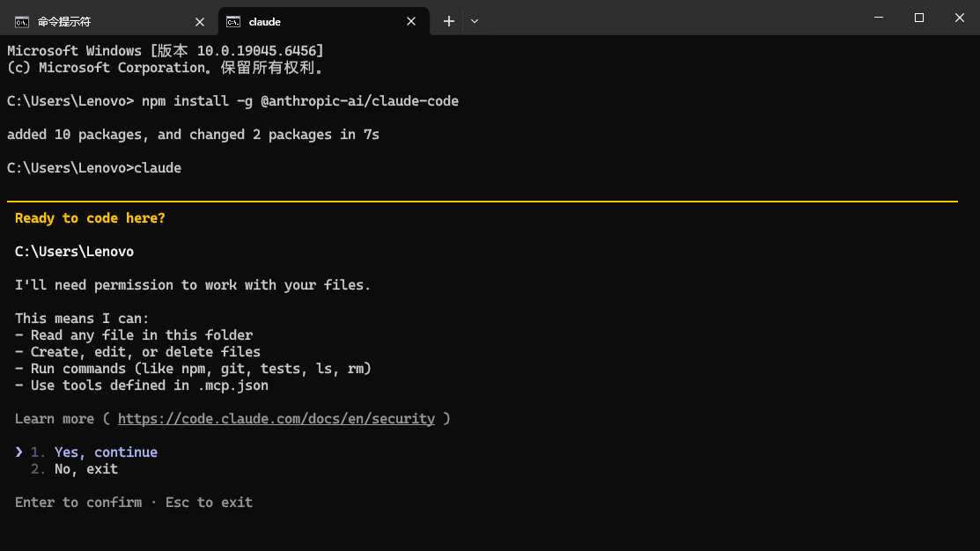Choose option 2 No, exit
The height and width of the screenshot is (551, 980).
(74, 469)
